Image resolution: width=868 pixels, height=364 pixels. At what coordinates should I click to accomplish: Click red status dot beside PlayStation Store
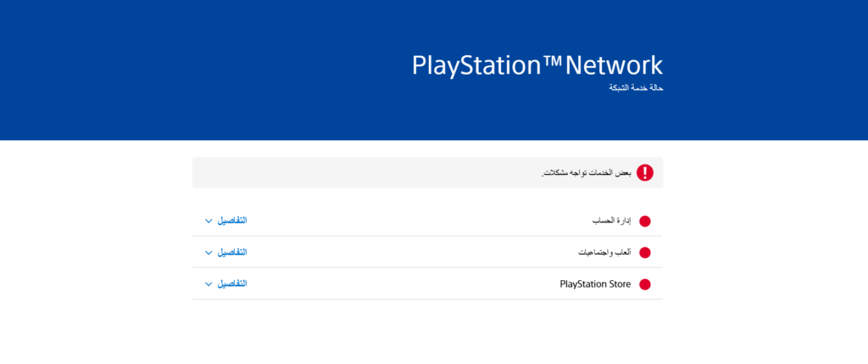click(x=644, y=284)
